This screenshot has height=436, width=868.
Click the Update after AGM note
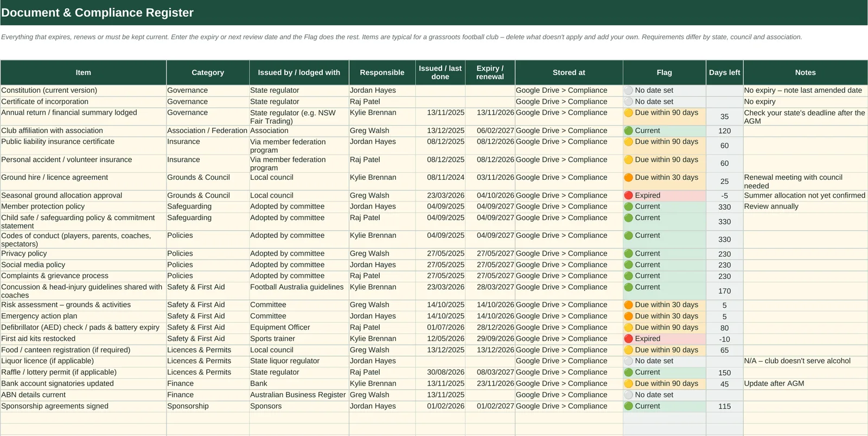click(805, 384)
